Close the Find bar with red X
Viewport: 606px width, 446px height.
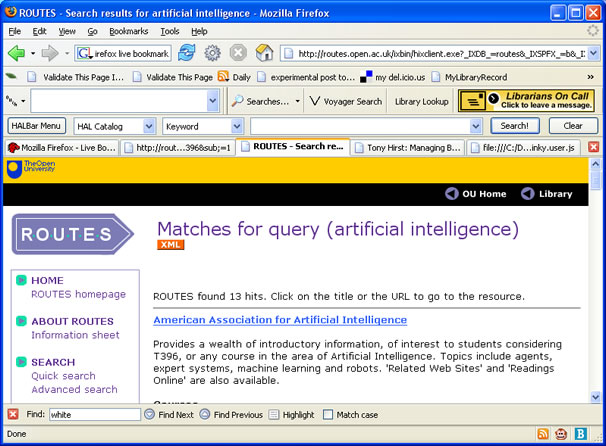point(13,414)
